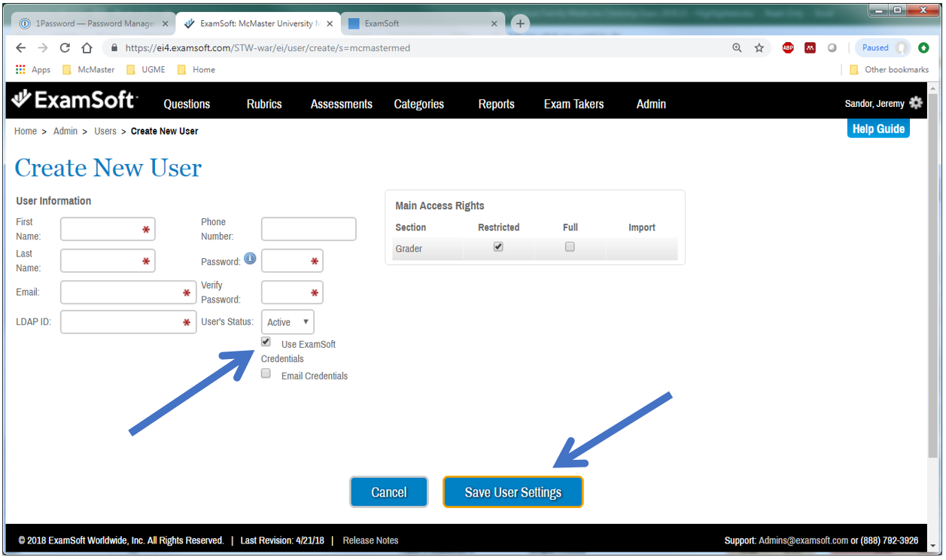946x560 pixels.
Task: Open the red extension icon beside AdBlock
Action: click(810, 47)
